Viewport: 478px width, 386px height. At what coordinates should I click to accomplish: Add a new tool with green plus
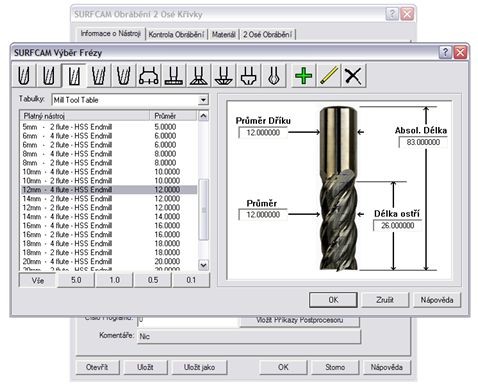point(304,76)
